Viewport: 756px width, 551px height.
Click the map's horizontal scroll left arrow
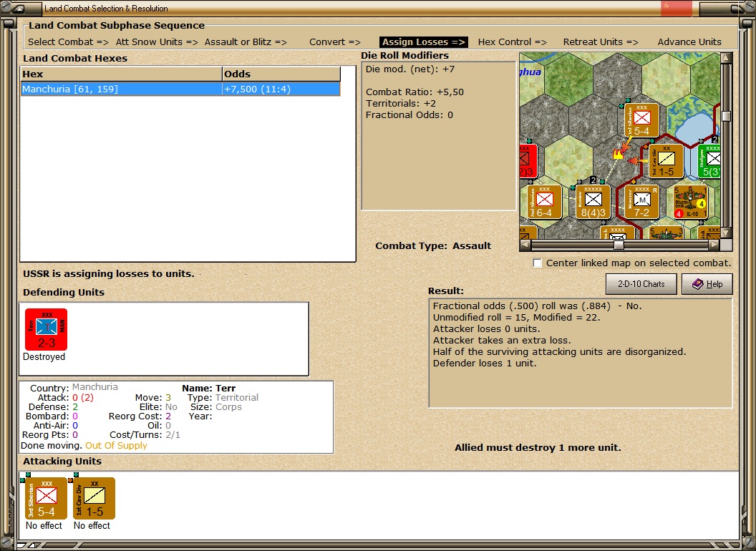coord(525,245)
